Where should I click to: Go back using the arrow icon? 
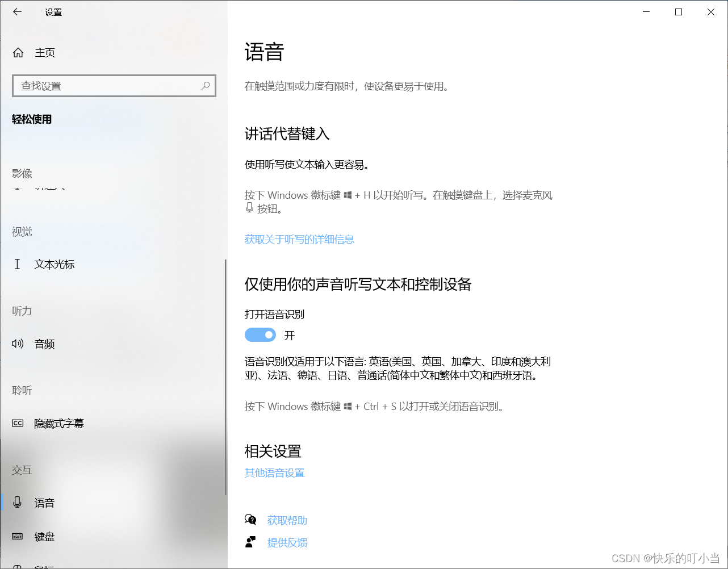[x=17, y=12]
